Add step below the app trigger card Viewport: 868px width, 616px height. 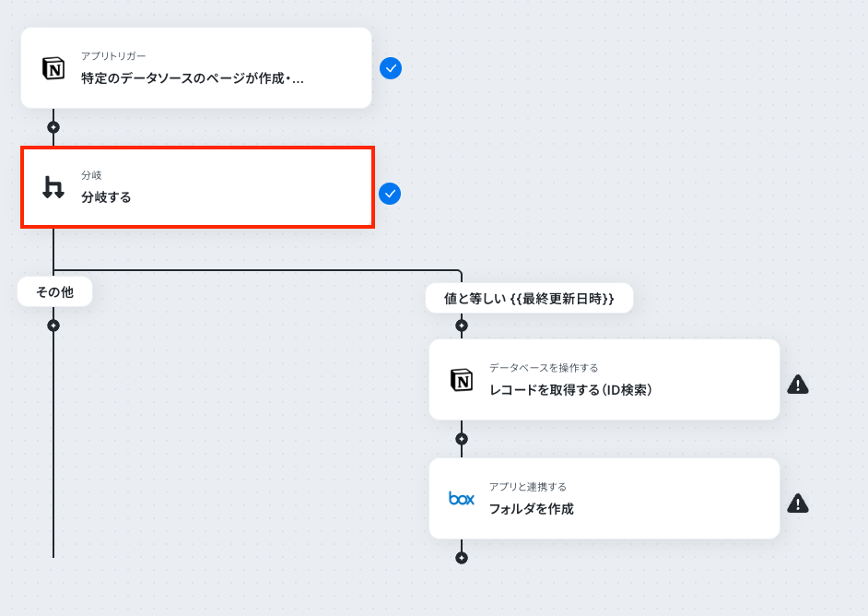(53, 127)
